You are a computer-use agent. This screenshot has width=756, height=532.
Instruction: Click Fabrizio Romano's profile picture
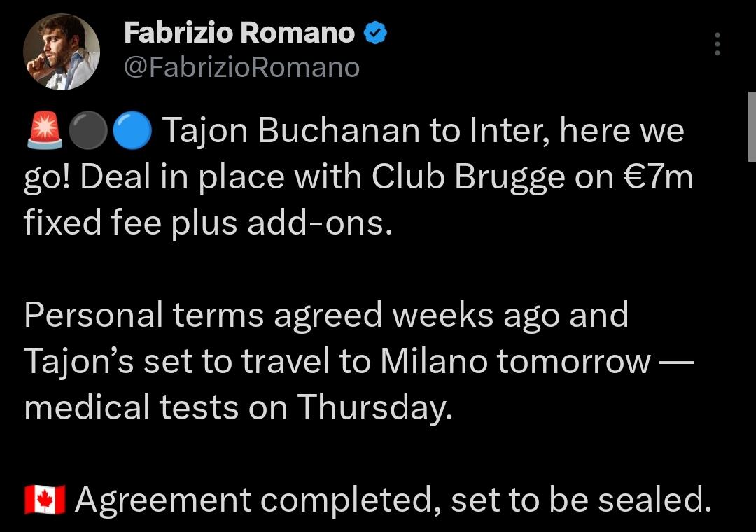click(62, 51)
